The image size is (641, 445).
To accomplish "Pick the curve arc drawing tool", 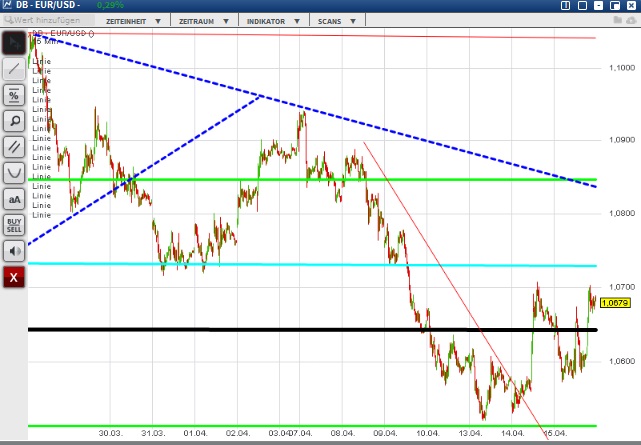I will [x=14, y=173].
